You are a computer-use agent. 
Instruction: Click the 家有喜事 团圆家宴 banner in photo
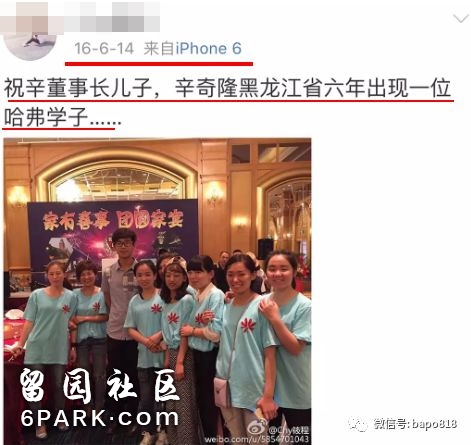coord(113,219)
